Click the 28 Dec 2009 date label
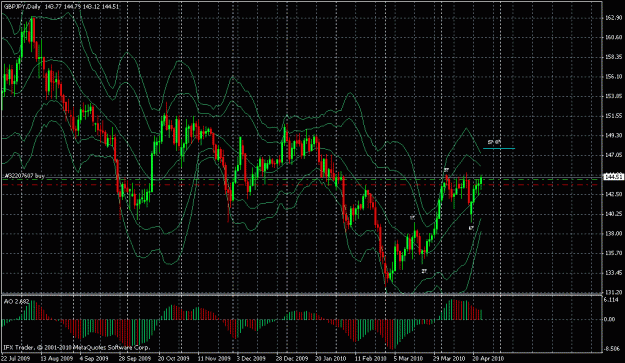Viewport: 625px width, 363px height. [291, 358]
